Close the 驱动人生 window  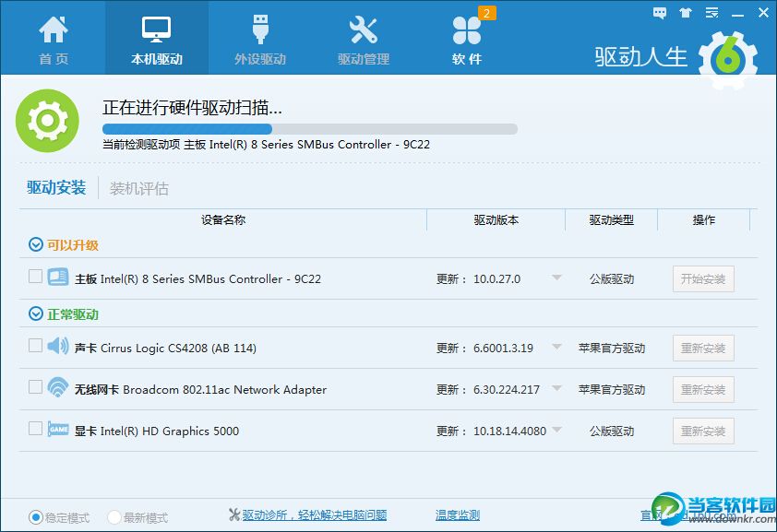(764, 13)
